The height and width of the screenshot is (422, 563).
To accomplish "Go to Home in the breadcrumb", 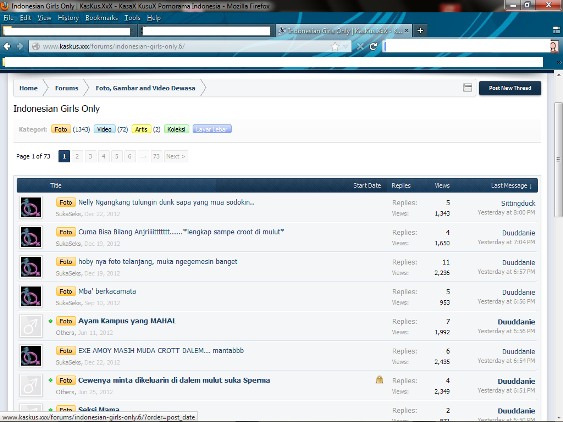I will coord(28,88).
